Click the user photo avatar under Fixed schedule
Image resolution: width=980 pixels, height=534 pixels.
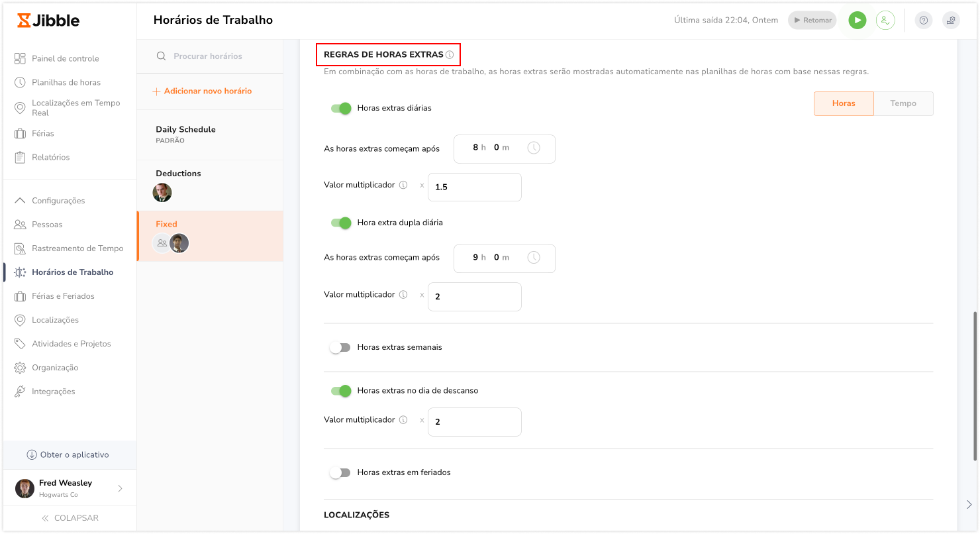coord(179,243)
